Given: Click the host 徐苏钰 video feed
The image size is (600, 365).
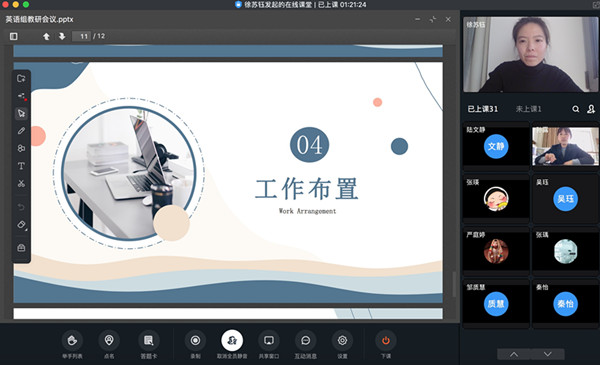Looking at the screenshot, I should (x=530, y=54).
